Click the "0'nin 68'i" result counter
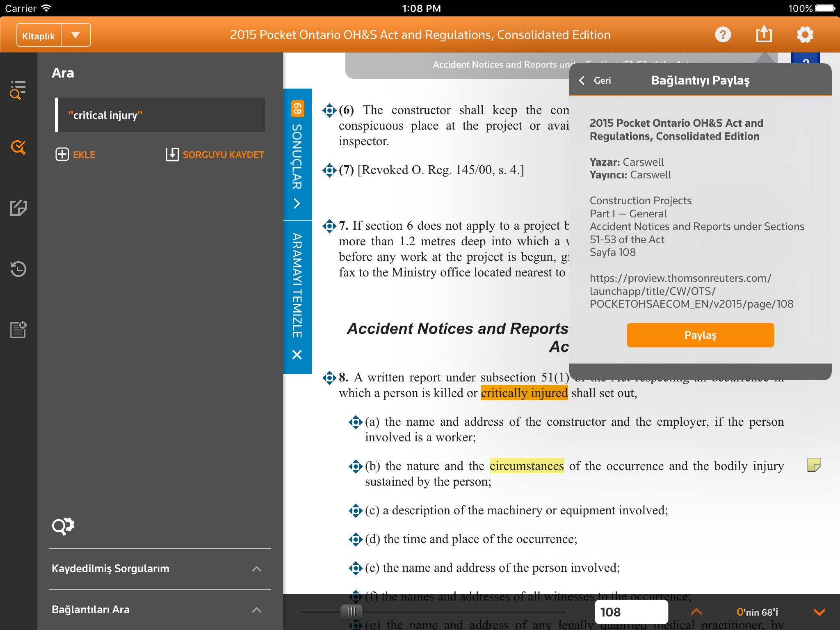 pos(757,612)
